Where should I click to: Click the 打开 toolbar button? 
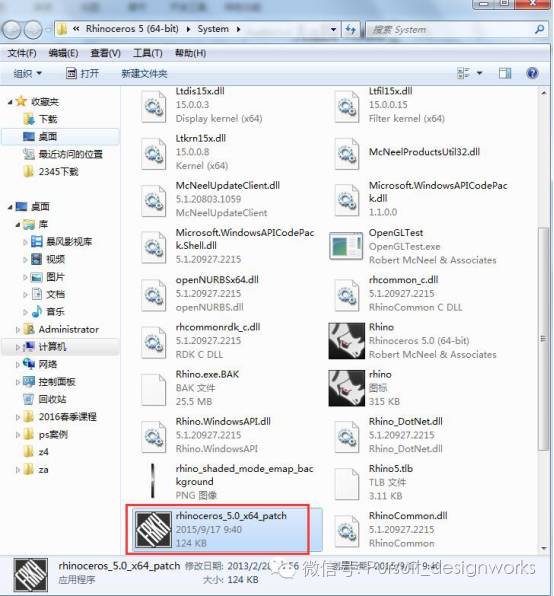coord(82,73)
